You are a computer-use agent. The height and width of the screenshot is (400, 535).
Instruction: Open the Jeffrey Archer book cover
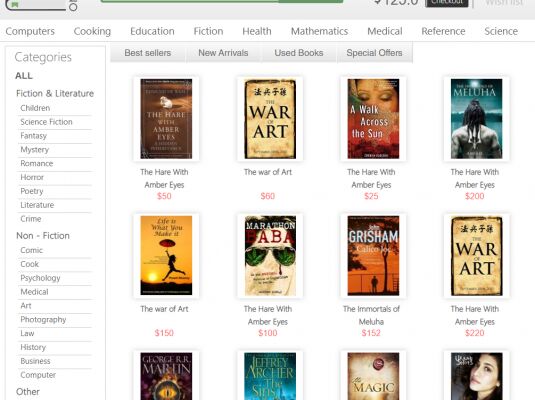270,376
